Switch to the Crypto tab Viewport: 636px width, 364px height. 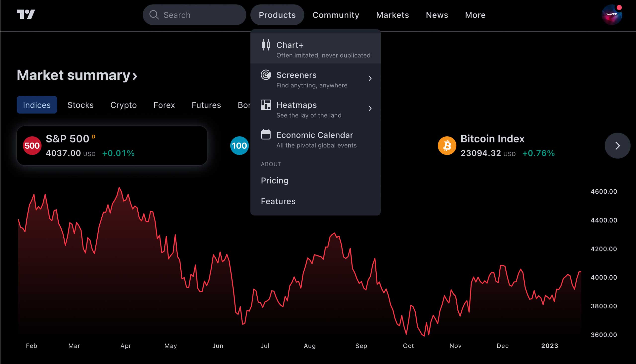click(123, 105)
